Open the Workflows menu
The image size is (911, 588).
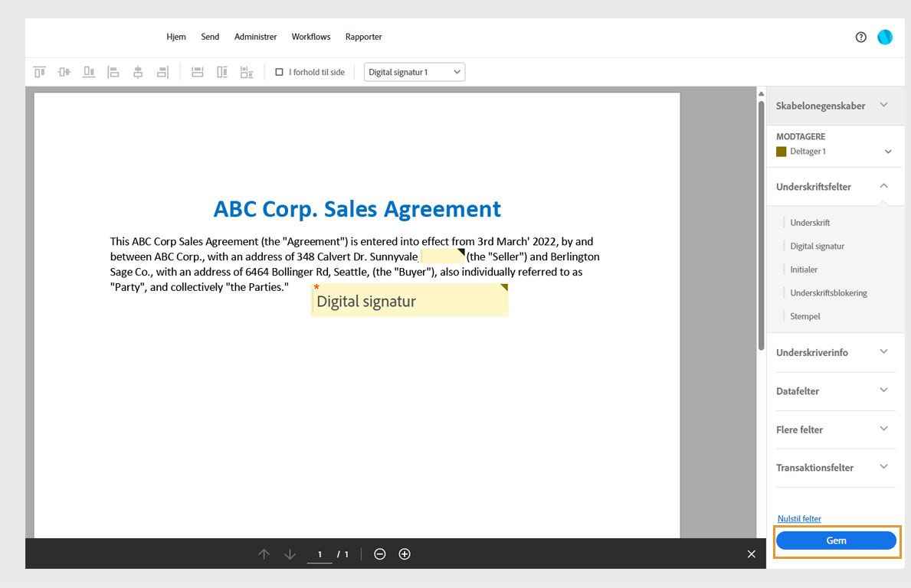(311, 37)
